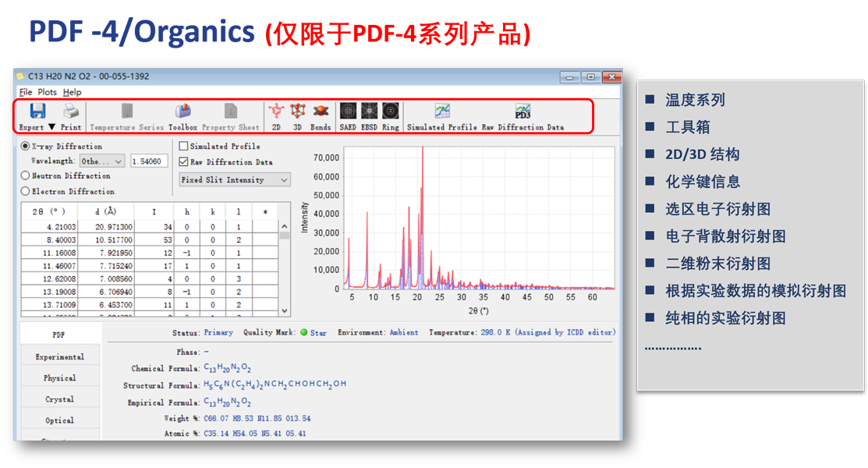This screenshot has height=468, width=868.
Task: Click the Quality Mark value Star
Action: 318,333
